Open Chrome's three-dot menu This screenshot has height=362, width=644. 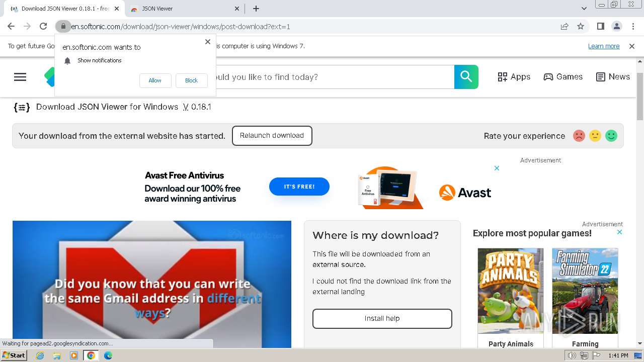coord(633,26)
